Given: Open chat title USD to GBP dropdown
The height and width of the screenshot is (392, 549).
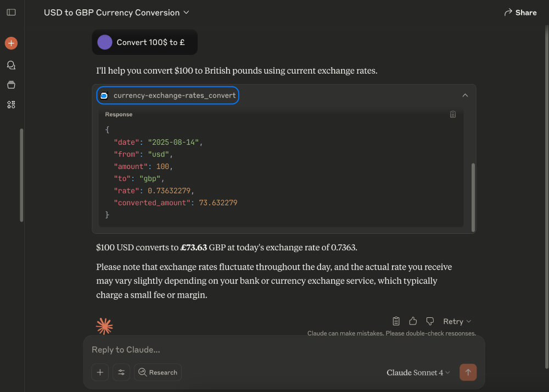Looking at the screenshot, I should pos(116,13).
